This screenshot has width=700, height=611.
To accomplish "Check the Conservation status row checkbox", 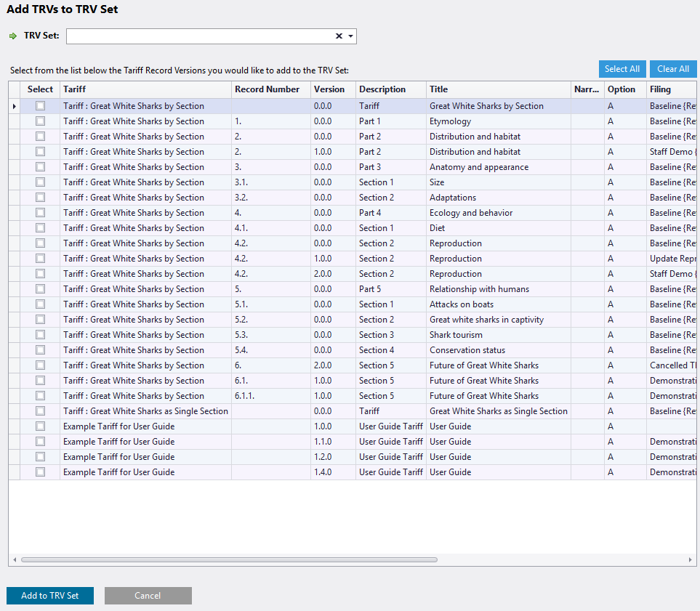I will pyautogui.click(x=40, y=350).
